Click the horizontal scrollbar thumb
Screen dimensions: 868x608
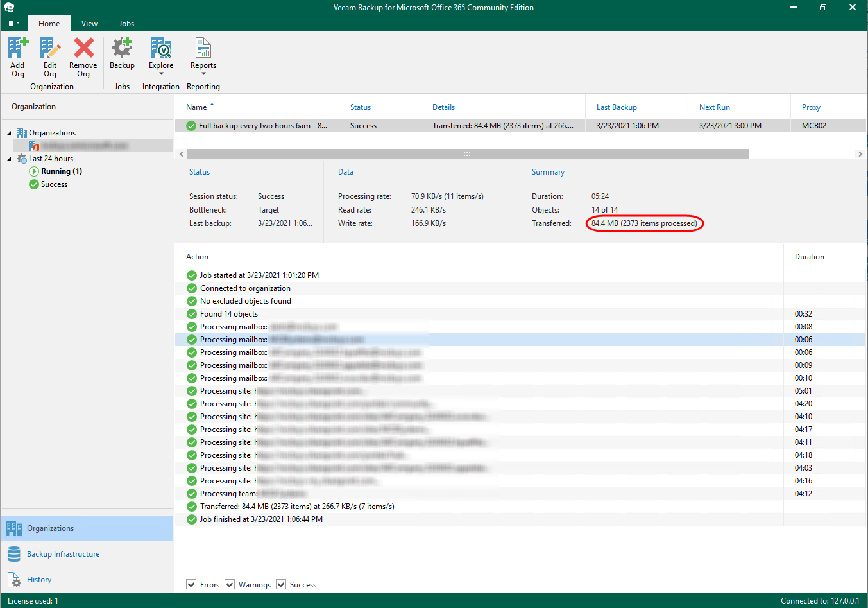[467, 154]
